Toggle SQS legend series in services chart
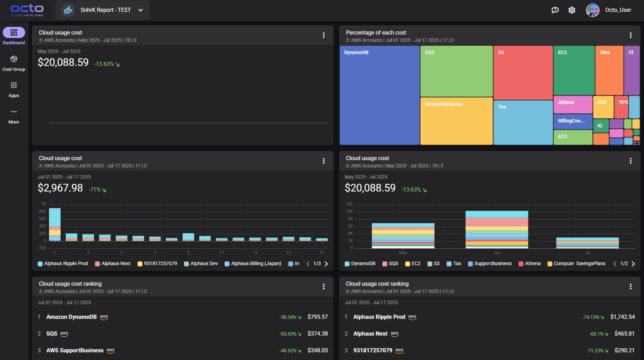The image size is (644, 360). (x=390, y=264)
